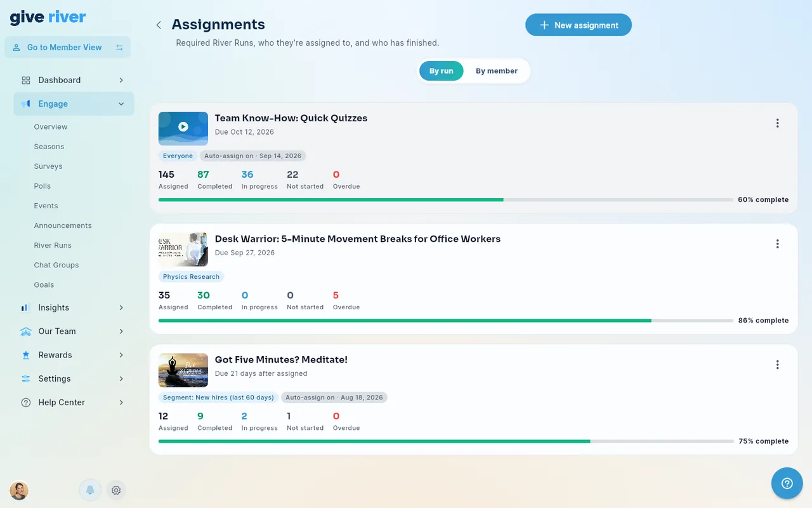Open Overview under Engage
Screen dimensions: 812x508
pyautogui.click(x=51, y=127)
